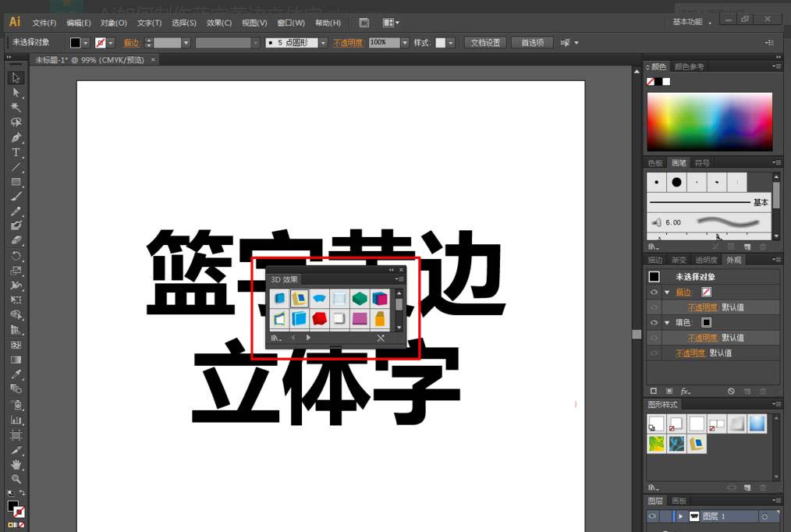This screenshot has height=532, width=791.
Task: Activate the Zoom magnifier tool
Action: tap(16, 479)
